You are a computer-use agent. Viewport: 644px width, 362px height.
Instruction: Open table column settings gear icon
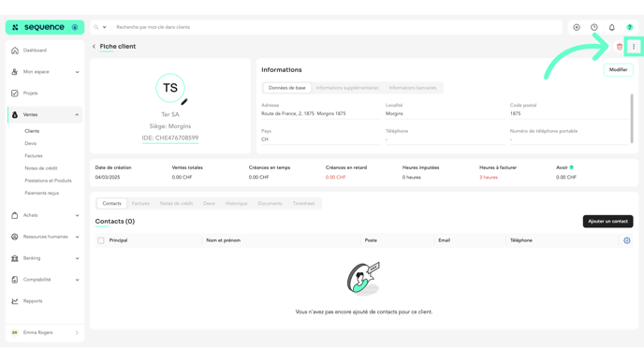(627, 240)
